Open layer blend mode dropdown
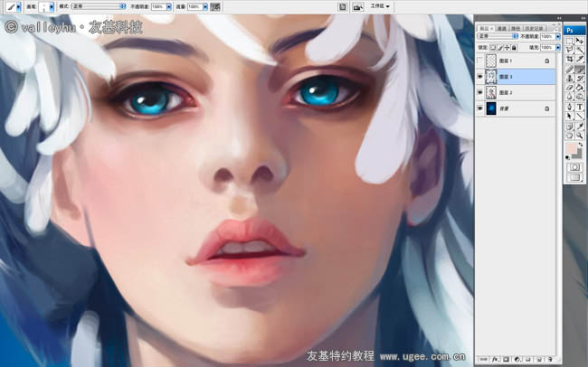 497,36
